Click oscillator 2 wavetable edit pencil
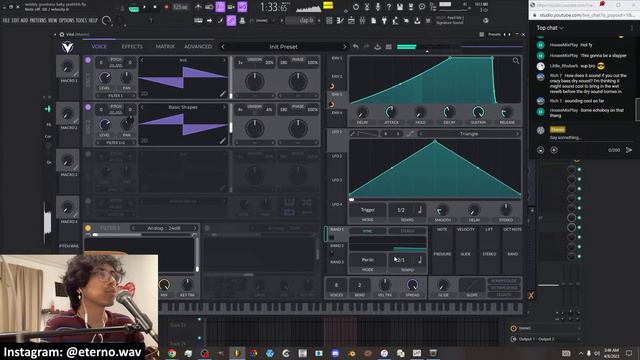 [x=222, y=141]
